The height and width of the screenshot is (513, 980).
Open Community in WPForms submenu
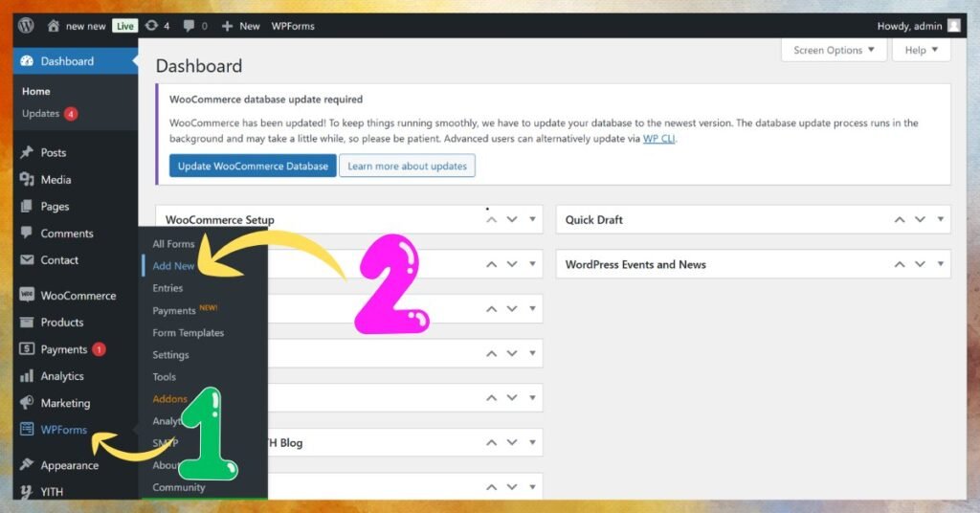point(179,487)
